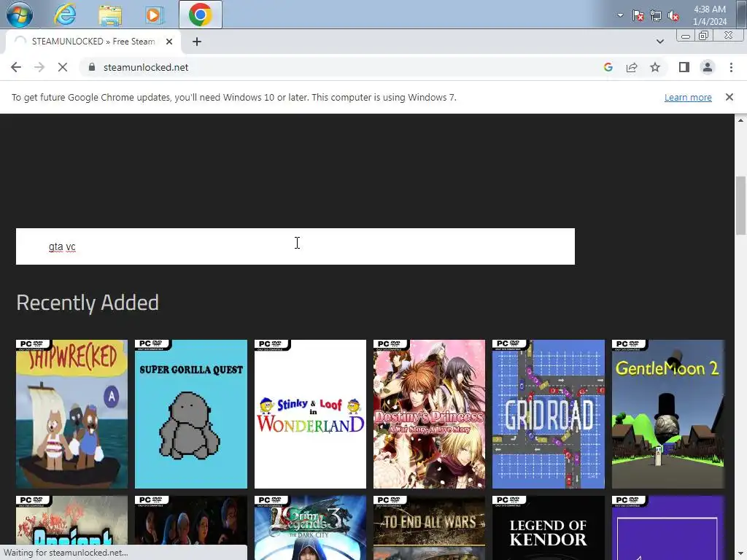Click the Recently Added heading
The width and height of the screenshot is (747, 560).
(88, 303)
